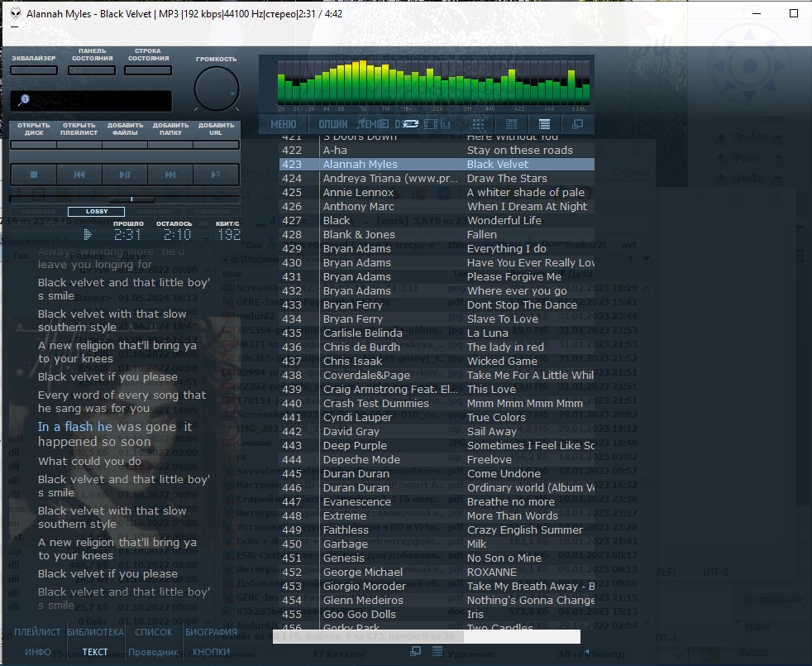Switch to the columns layout view icon
The width and height of the screenshot is (812, 666).
(512, 124)
